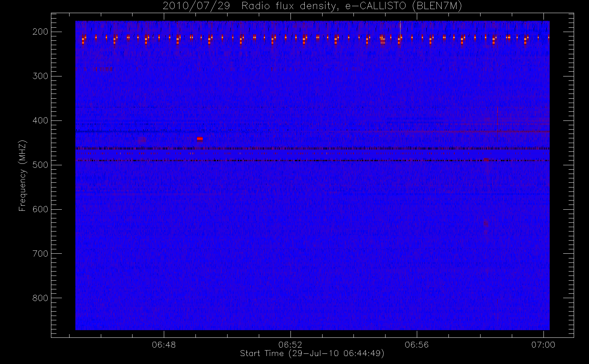
Task: Click the 700 frequency tick label
Action: 40,254
